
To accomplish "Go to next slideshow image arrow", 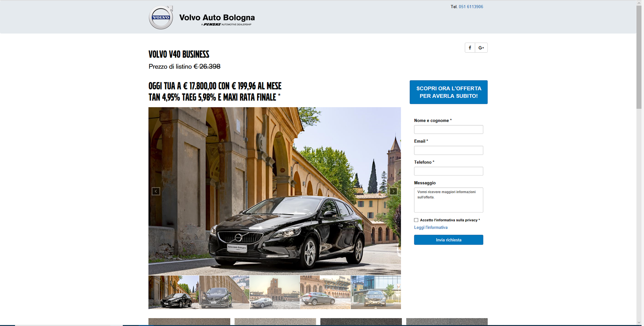I will pyautogui.click(x=393, y=191).
